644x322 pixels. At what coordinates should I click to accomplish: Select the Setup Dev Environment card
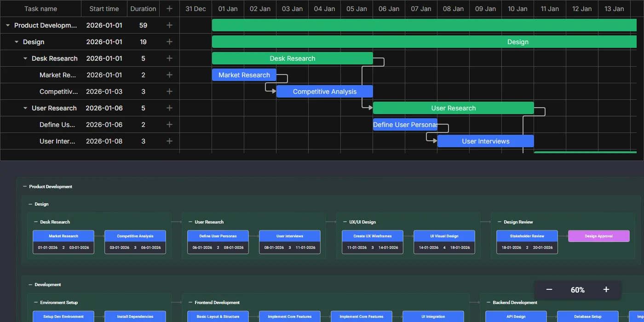(x=63, y=316)
